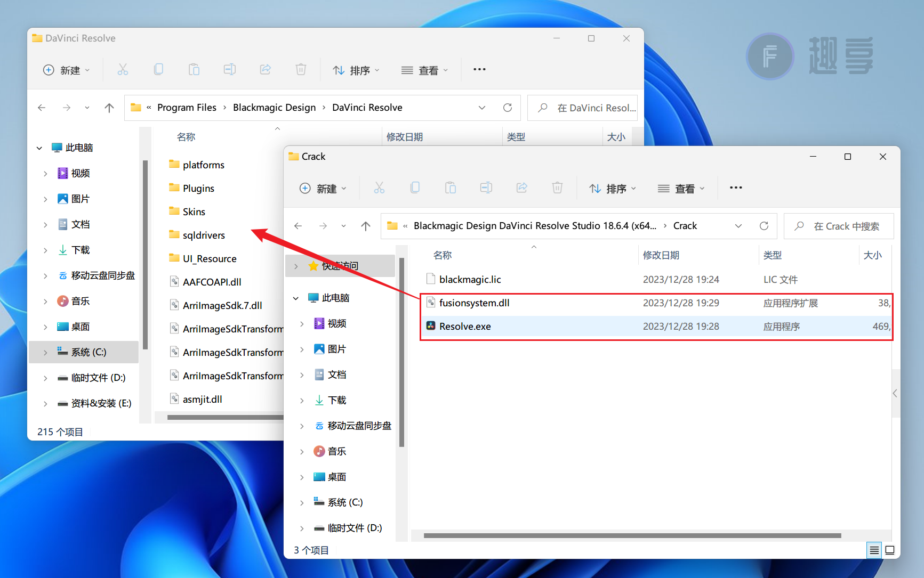This screenshot has height=578, width=924.
Task: Sort by 类型 column in Crack window
Action: (x=773, y=255)
